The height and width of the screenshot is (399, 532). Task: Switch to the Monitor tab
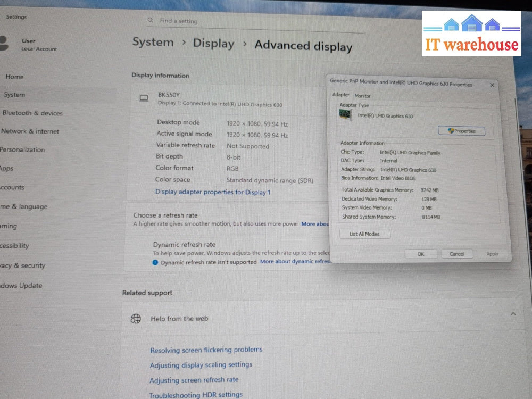pyautogui.click(x=362, y=96)
